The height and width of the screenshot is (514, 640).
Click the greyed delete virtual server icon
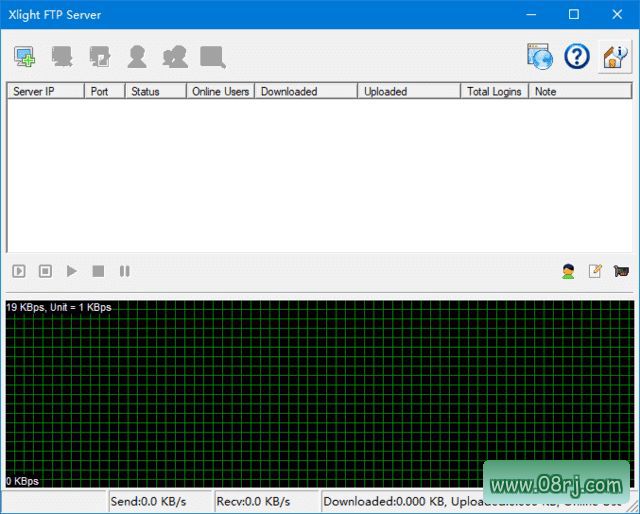click(x=62, y=56)
